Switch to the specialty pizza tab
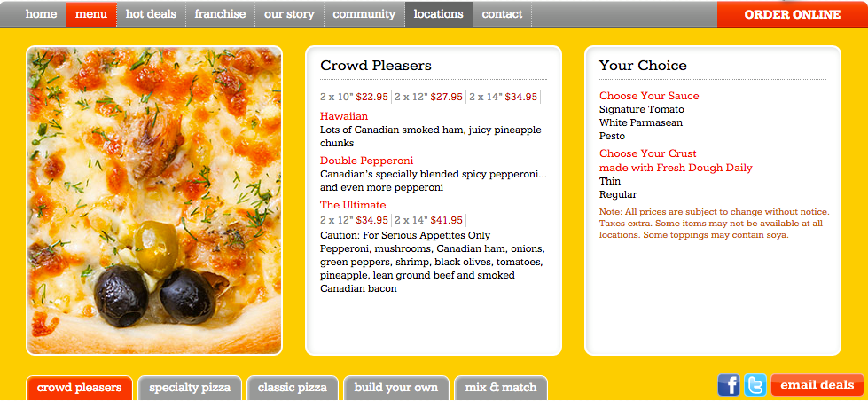Viewport: 868px width, 401px height. pyautogui.click(x=190, y=388)
